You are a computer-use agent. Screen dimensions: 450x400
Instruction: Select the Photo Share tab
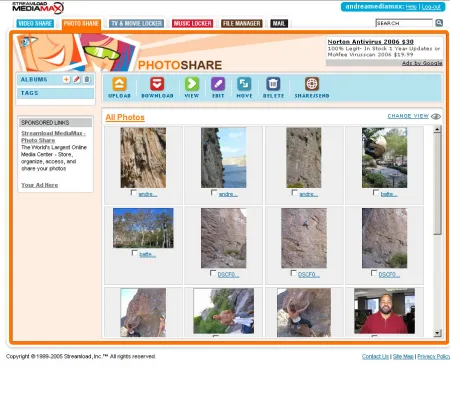pos(81,24)
